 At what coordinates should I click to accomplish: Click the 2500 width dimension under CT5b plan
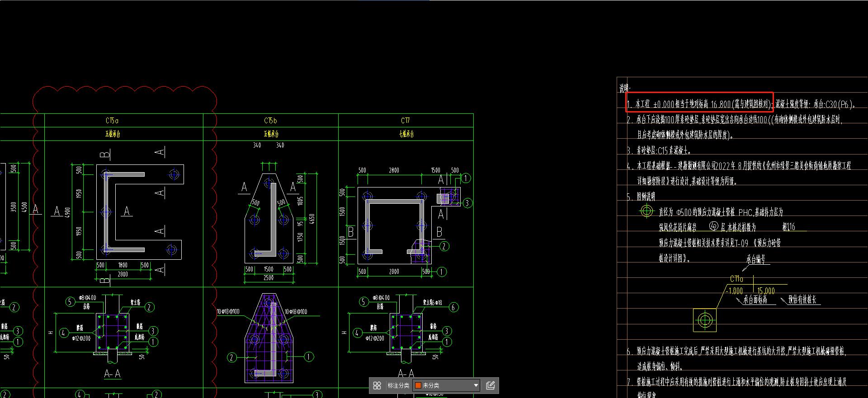click(x=269, y=278)
